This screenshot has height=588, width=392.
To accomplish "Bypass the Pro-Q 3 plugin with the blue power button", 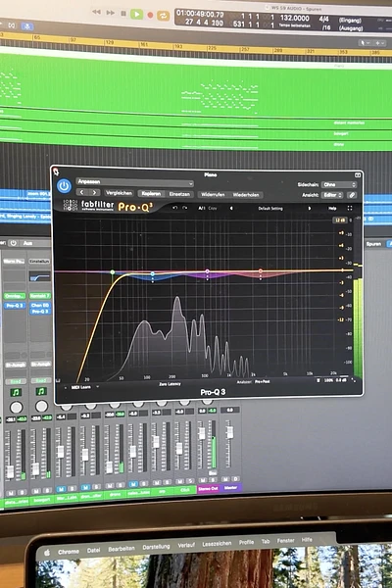I will tap(64, 186).
